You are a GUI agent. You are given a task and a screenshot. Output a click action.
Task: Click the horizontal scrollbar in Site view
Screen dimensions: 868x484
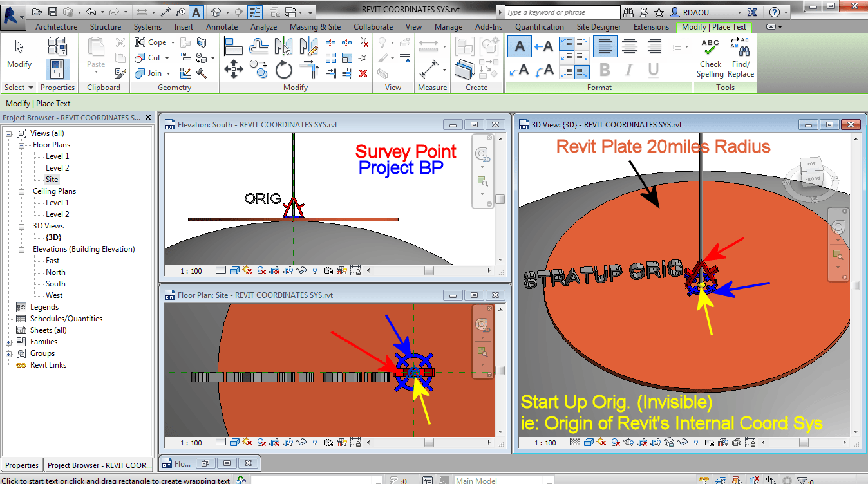point(429,442)
